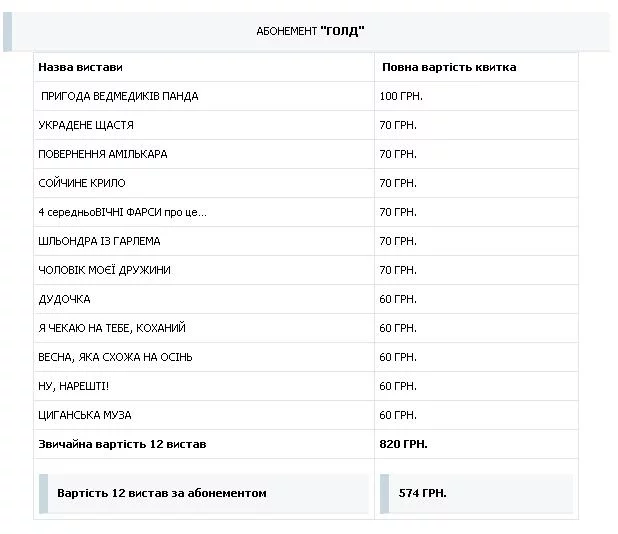Screen dimensions: 618x534
Task: Click the ДУДОЧКА show title
Action: [x=64, y=299]
